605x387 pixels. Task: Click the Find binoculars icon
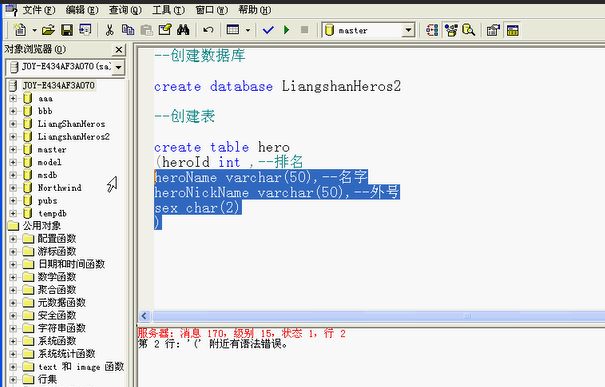click(183, 30)
